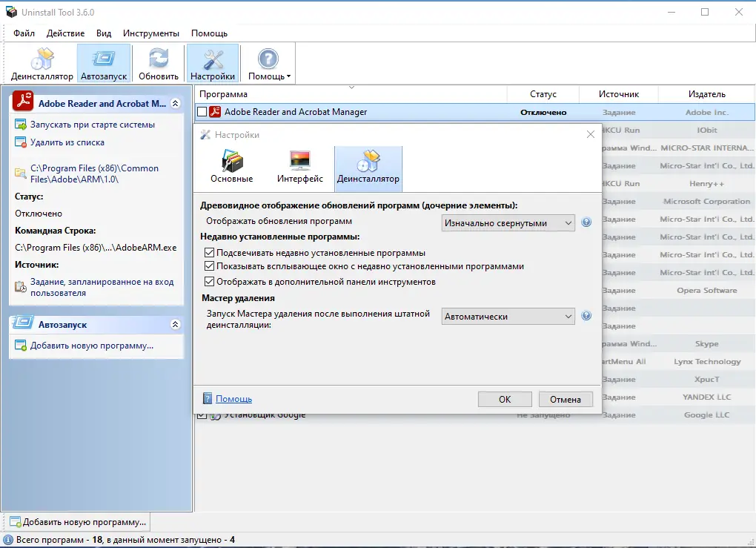Collapse the Adobe Reader sidebar panel
The image size is (756, 548).
point(176,103)
